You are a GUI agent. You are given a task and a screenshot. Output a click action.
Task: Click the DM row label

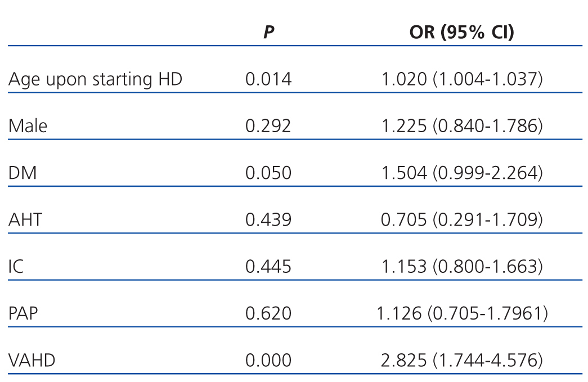tap(23, 173)
